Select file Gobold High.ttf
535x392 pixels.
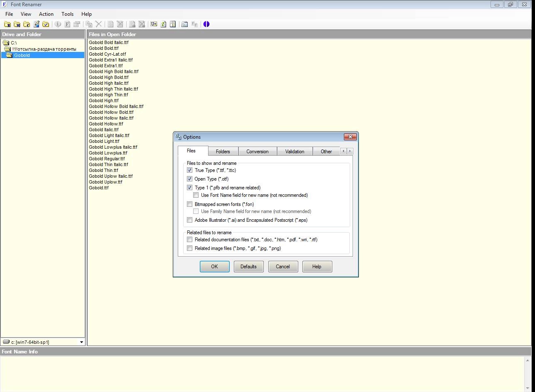tap(104, 100)
